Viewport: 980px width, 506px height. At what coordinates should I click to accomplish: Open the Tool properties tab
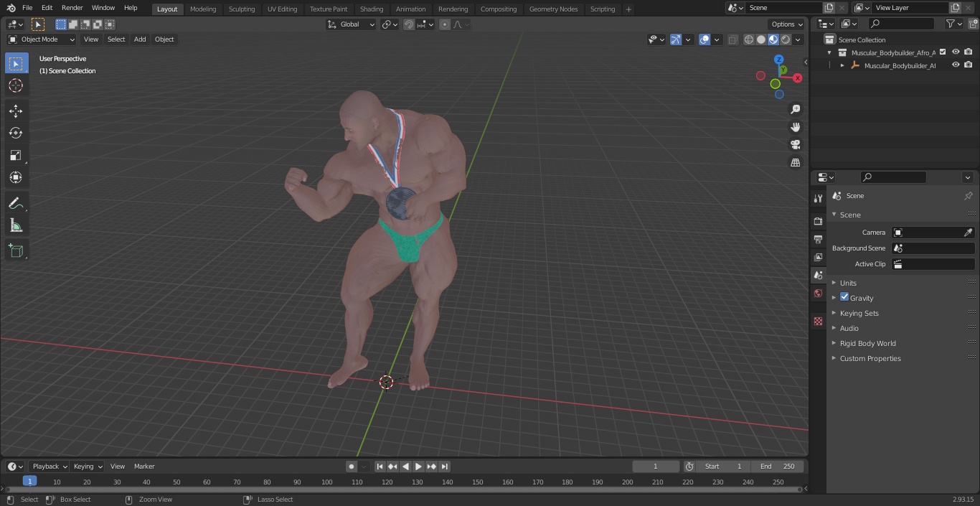click(x=818, y=198)
